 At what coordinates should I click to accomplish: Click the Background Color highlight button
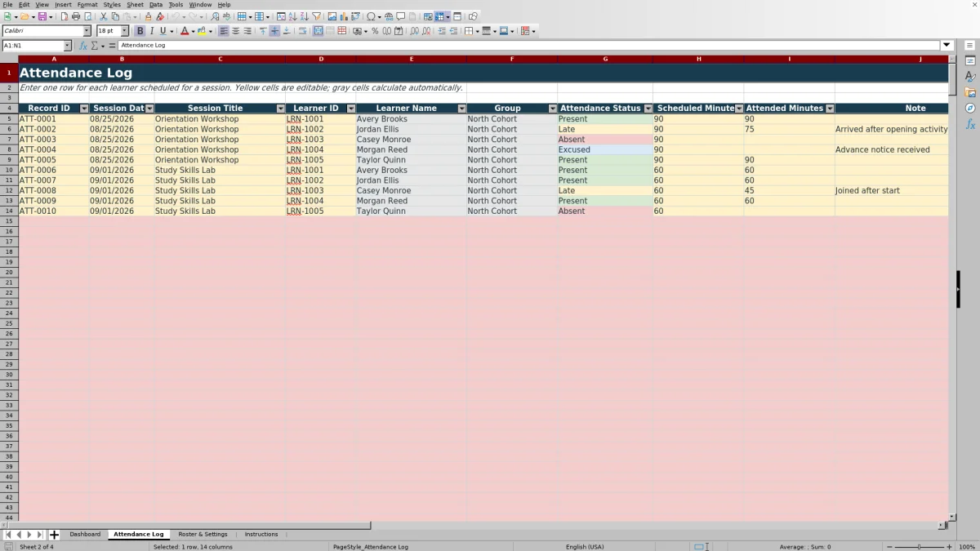click(201, 31)
